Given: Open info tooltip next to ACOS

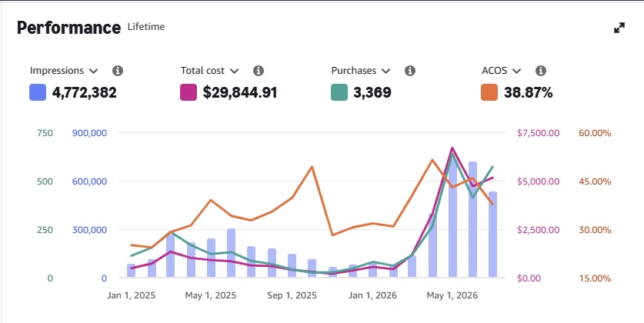Looking at the screenshot, I should [x=541, y=71].
